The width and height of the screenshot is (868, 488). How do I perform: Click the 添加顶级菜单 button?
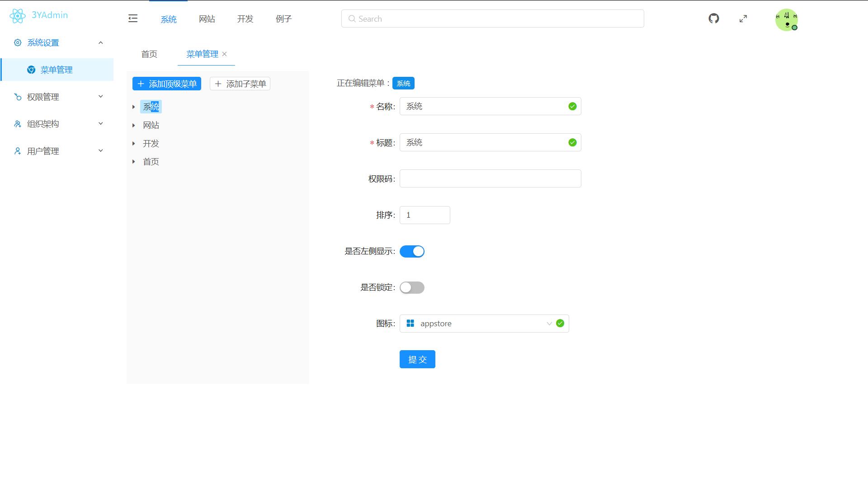pyautogui.click(x=167, y=84)
